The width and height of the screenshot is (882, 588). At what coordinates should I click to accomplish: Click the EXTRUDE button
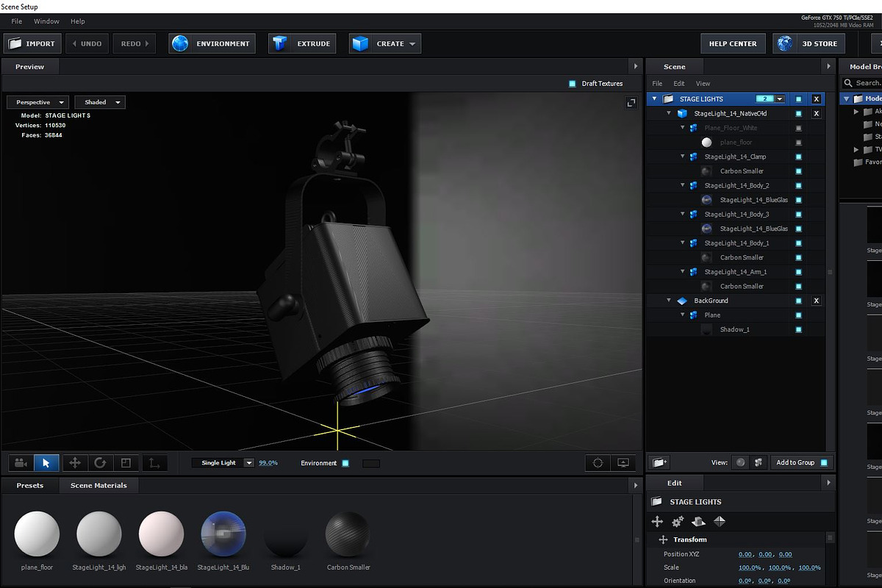coord(302,43)
